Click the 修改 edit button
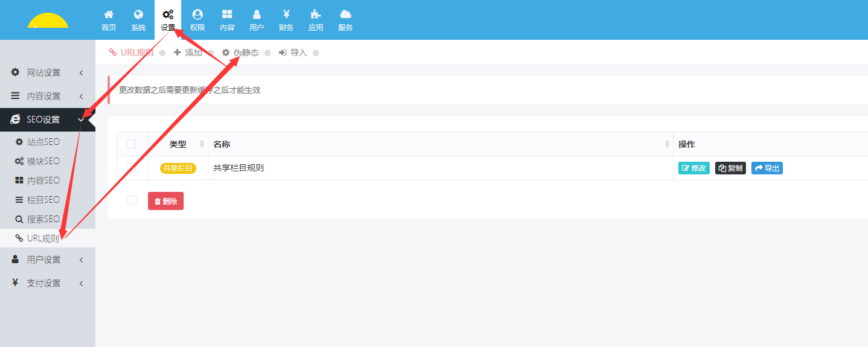The height and width of the screenshot is (347, 868). (x=694, y=168)
